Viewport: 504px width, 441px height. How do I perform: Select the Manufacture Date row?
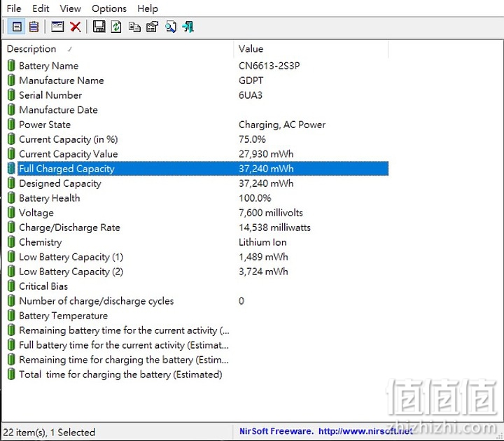[x=198, y=110]
